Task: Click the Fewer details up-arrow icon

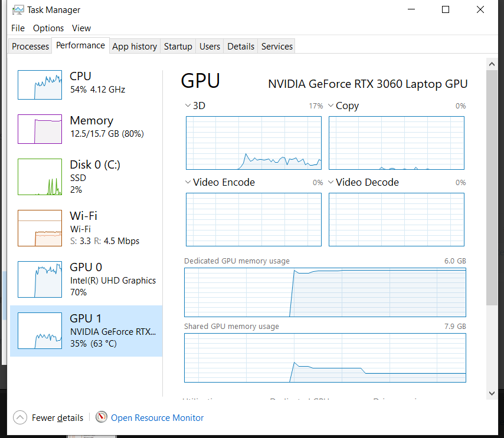Action: click(x=20, y=417)
